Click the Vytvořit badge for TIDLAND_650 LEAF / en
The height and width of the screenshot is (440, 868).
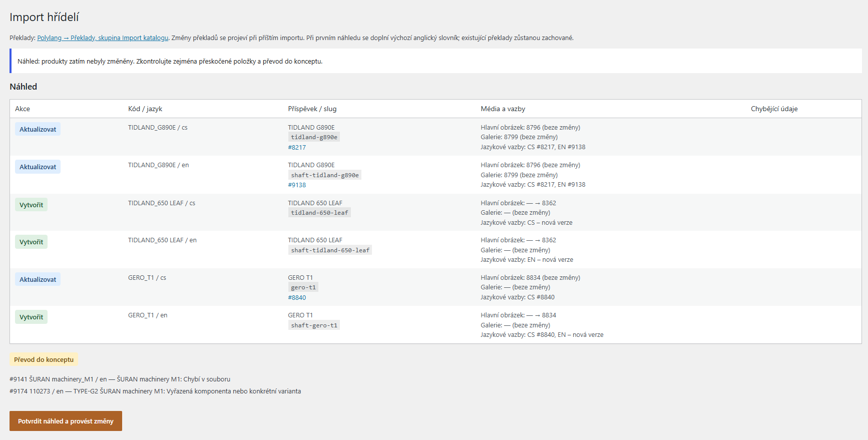coord(31,242)
